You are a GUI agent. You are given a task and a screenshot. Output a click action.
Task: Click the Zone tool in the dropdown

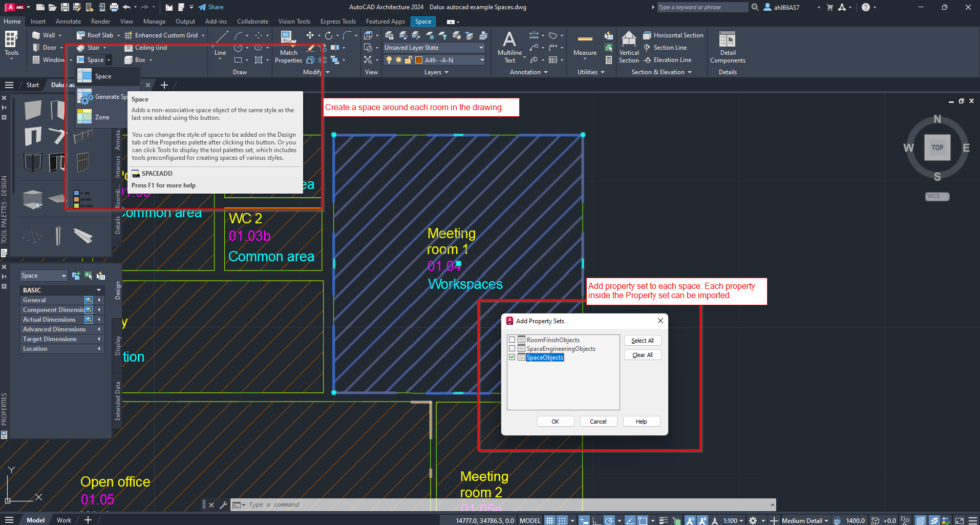click(x=102, y=117)
